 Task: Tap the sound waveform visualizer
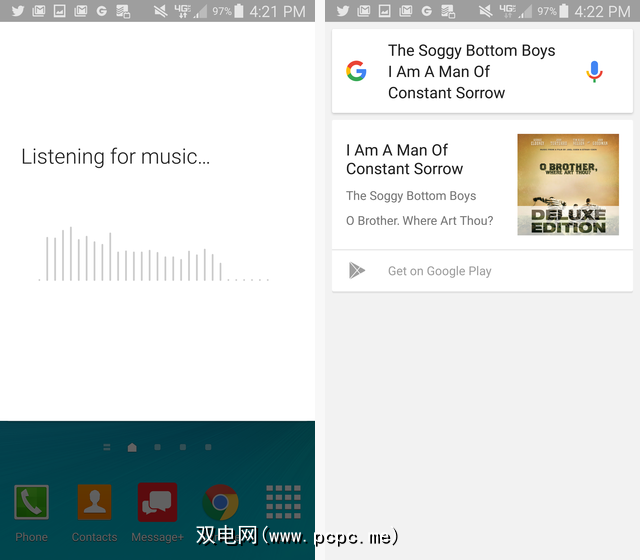point(153,254)
